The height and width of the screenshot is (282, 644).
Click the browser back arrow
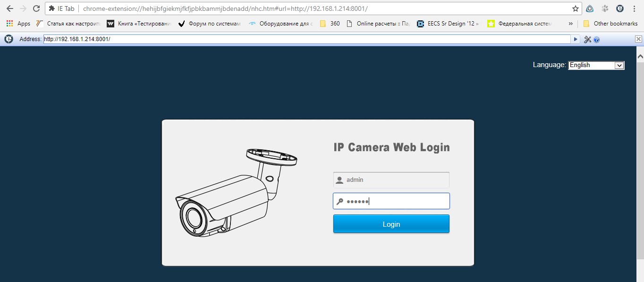click(x=9, y=9)
